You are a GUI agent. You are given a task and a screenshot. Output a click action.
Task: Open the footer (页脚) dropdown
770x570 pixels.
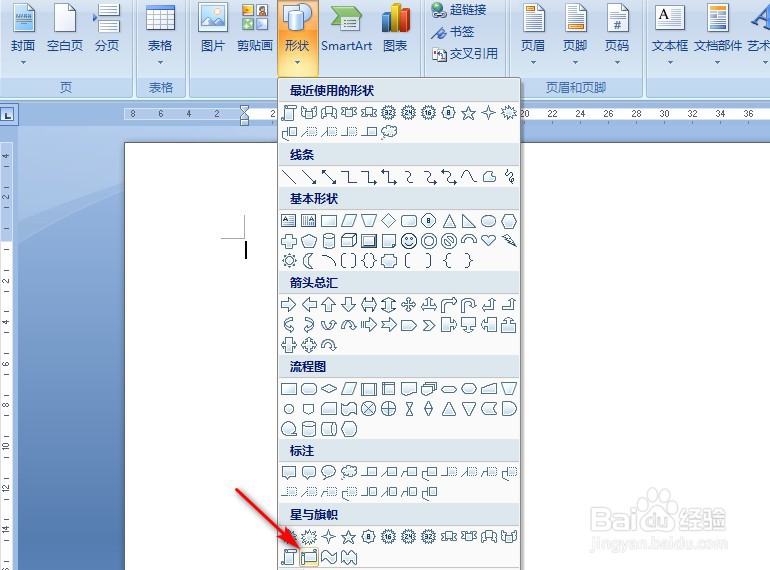pos(575,34)
